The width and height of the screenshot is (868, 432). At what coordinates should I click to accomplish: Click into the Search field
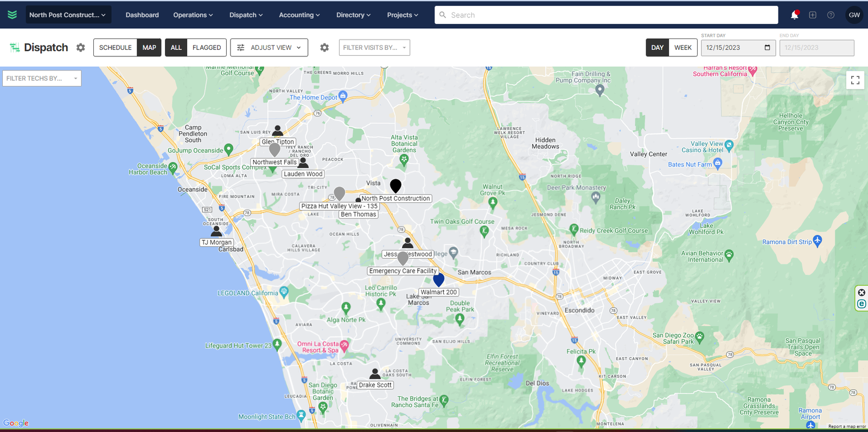[606, 15]
